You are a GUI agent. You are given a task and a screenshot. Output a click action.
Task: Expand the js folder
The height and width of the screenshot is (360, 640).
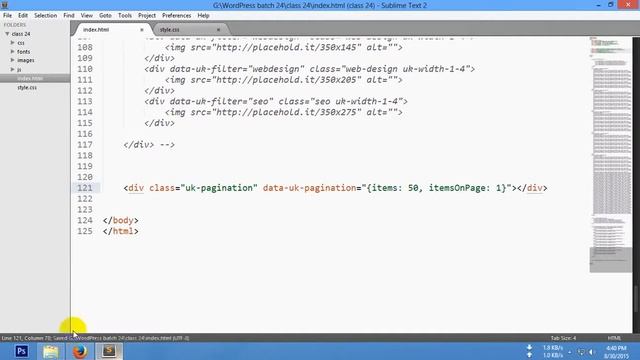point(13,69)
